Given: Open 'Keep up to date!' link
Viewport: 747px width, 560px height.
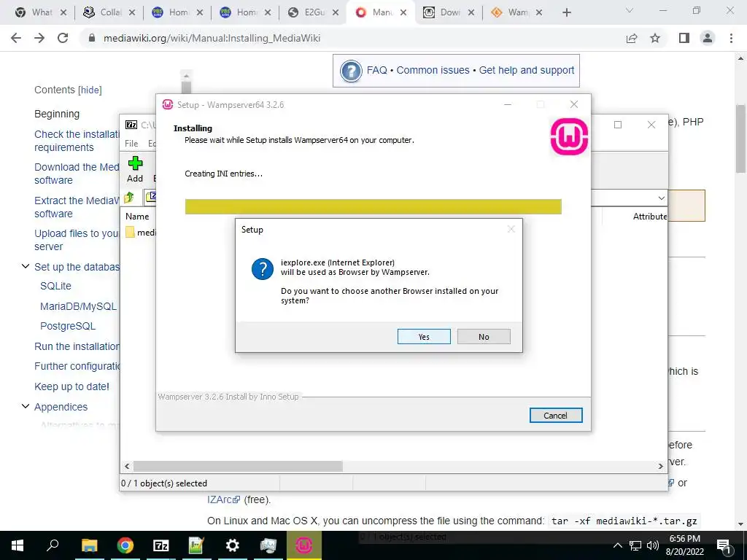Looking at the screenshot, I should coord(71,386).
